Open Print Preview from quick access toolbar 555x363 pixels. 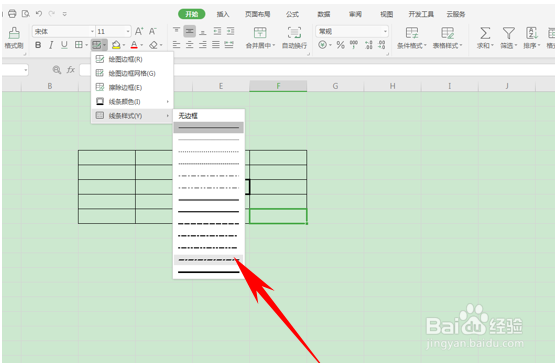coord(25,14)
